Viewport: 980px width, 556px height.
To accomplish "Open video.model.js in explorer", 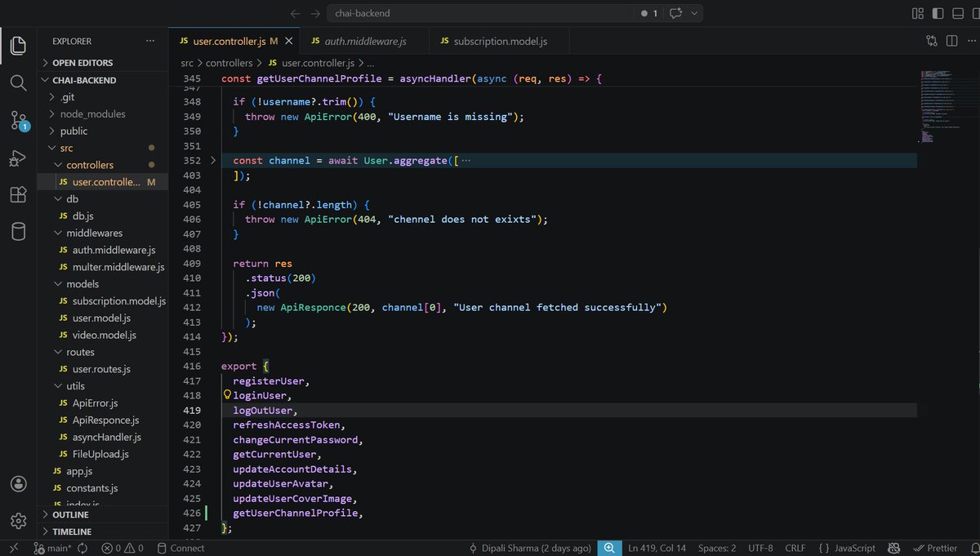I will pyautogui.click(x=102, y=335).
